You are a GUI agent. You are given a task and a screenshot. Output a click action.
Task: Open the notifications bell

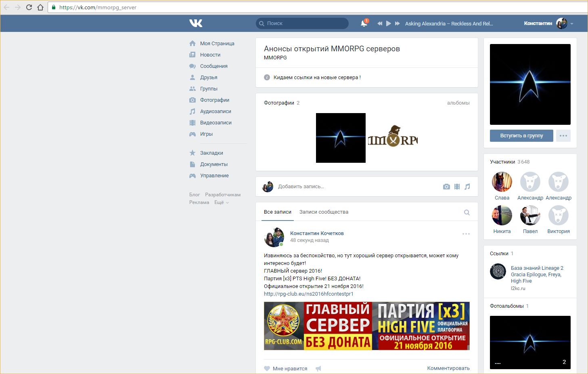tap(364, 23)
